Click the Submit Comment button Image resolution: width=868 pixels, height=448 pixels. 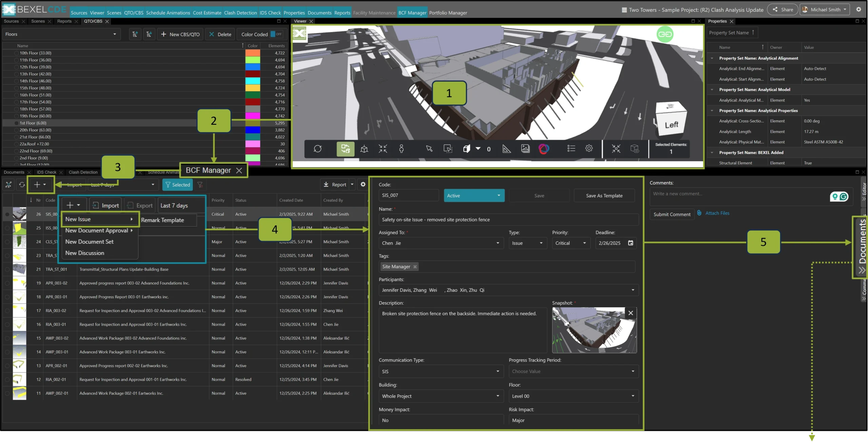coord(672,214)
